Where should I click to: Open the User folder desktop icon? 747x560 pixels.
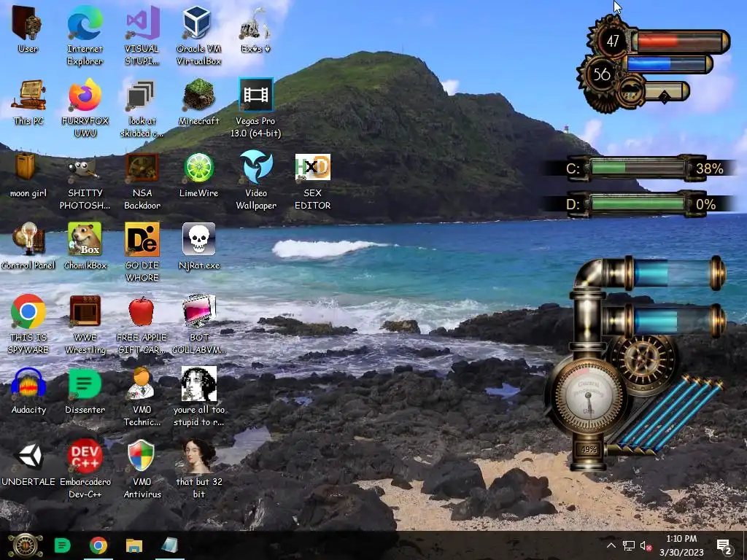pyautogui.click(x=28, y=29)
